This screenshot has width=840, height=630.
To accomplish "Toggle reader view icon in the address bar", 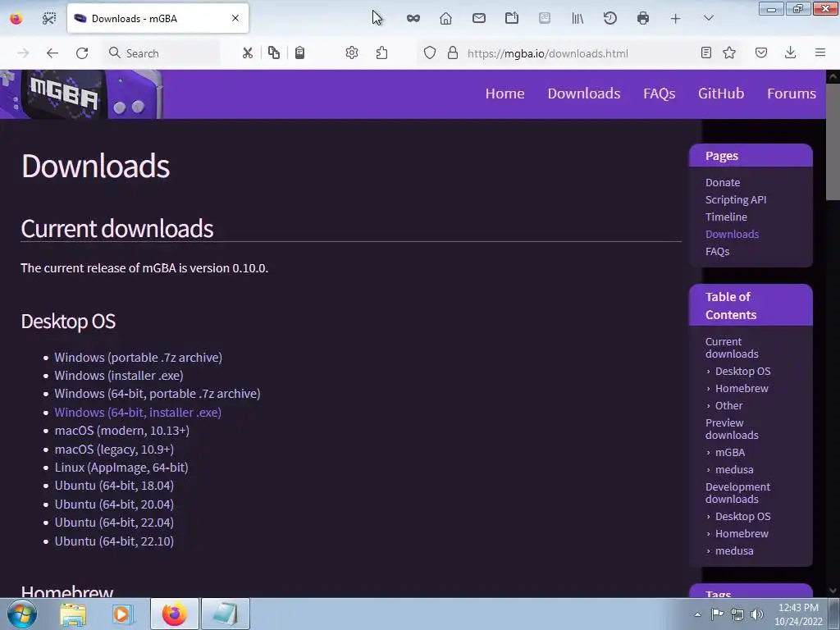I will (x=706, y=52).
